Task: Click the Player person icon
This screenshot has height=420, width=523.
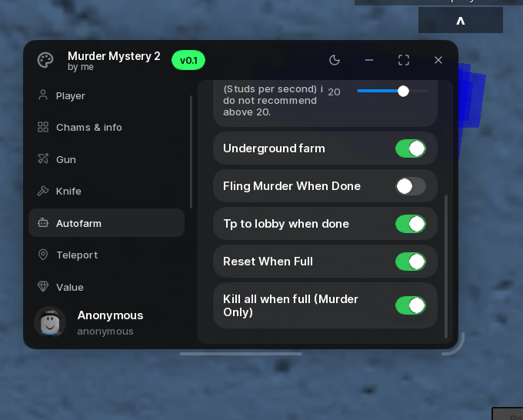Action: coord(43,95)
